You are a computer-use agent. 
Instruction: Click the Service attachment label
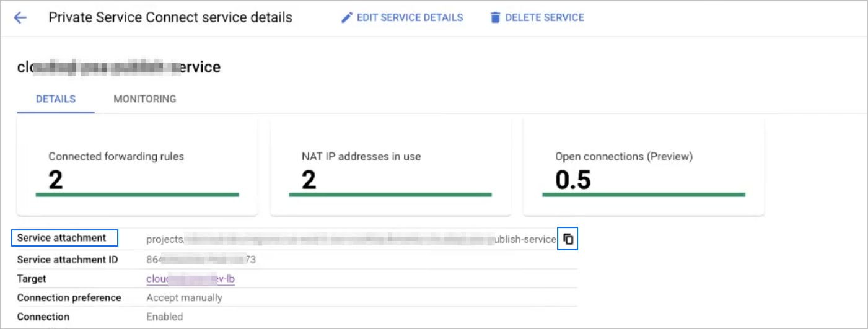(x=62, y=238)
